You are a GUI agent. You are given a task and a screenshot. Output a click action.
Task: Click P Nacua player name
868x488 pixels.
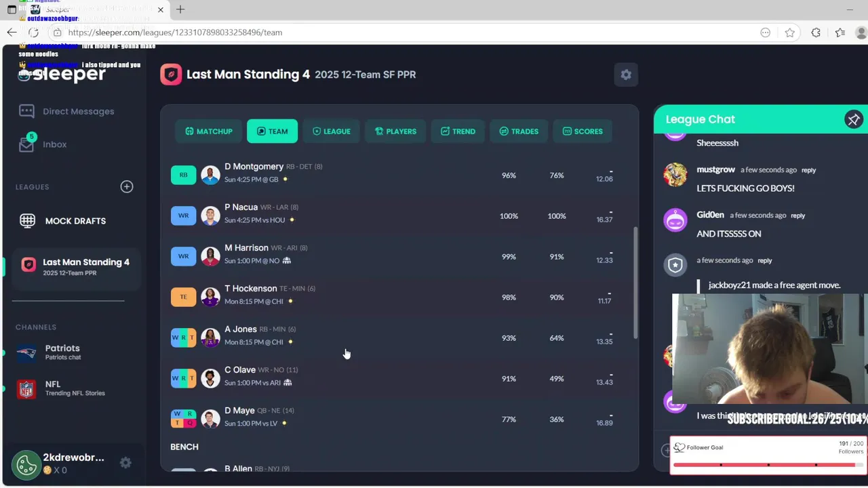coord(241,207)
